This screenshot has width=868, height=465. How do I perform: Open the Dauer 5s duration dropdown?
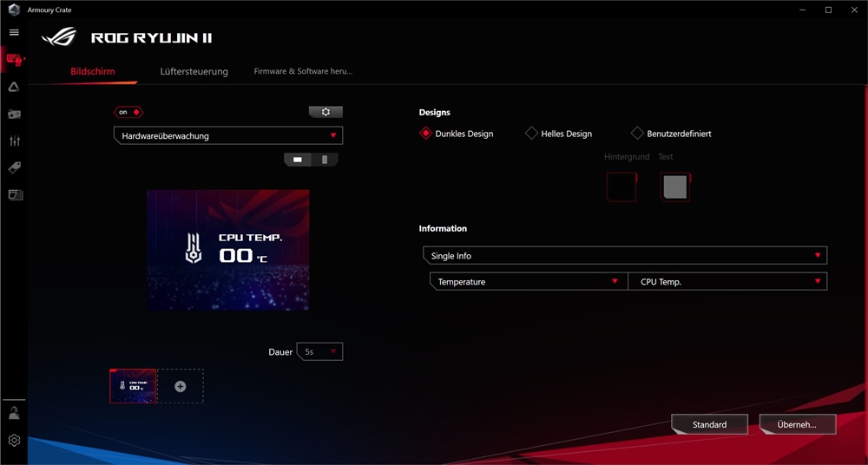(320, 351)
